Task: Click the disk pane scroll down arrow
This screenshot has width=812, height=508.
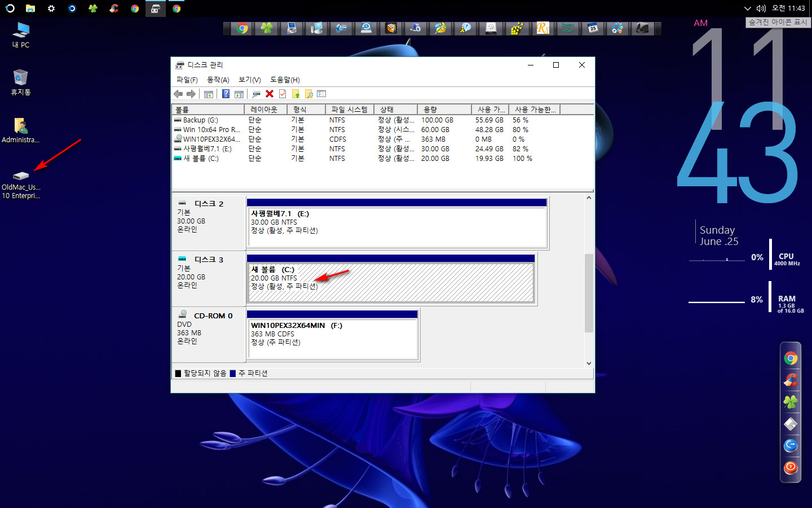Action: click(589, 364)
